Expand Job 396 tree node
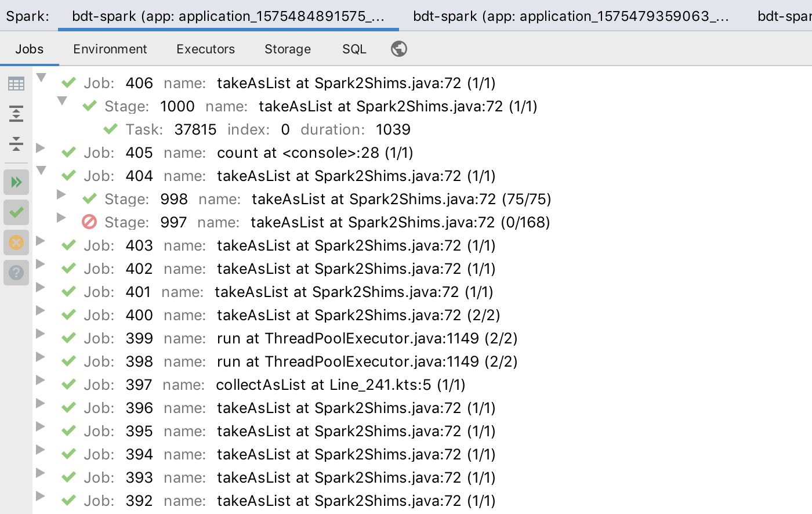Image resolution: width=812 pixels, height=514 pixels. [41, 403]
